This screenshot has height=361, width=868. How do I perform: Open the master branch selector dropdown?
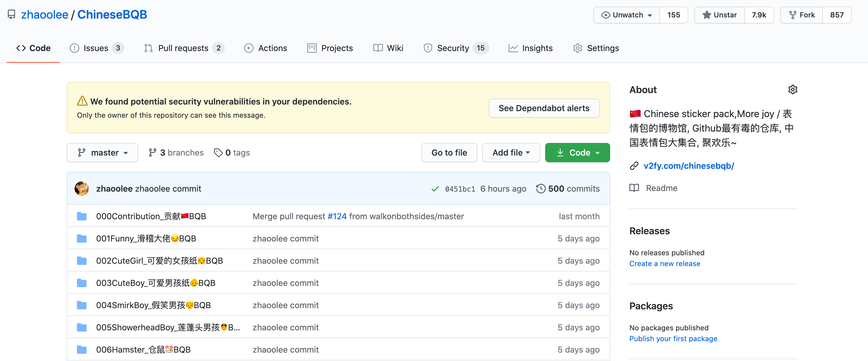(102, 153)
